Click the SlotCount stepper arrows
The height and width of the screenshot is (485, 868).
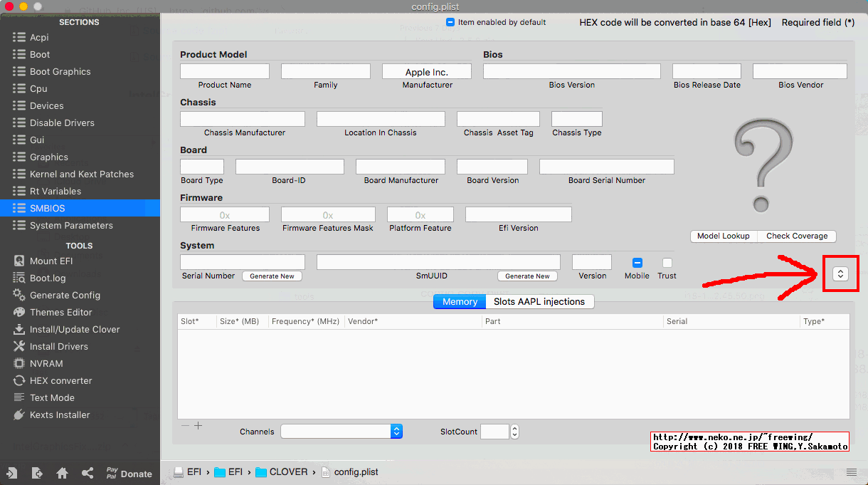coord(515,432)
